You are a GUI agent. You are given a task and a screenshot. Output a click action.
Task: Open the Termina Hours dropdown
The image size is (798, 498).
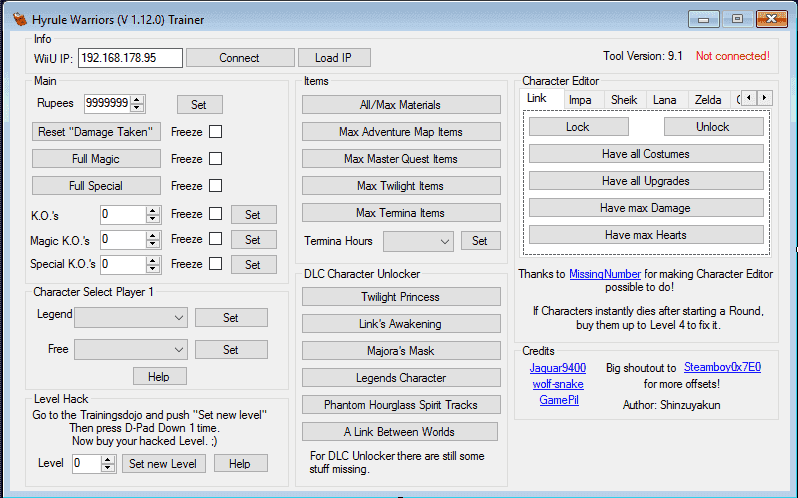(x=418, y=241)
